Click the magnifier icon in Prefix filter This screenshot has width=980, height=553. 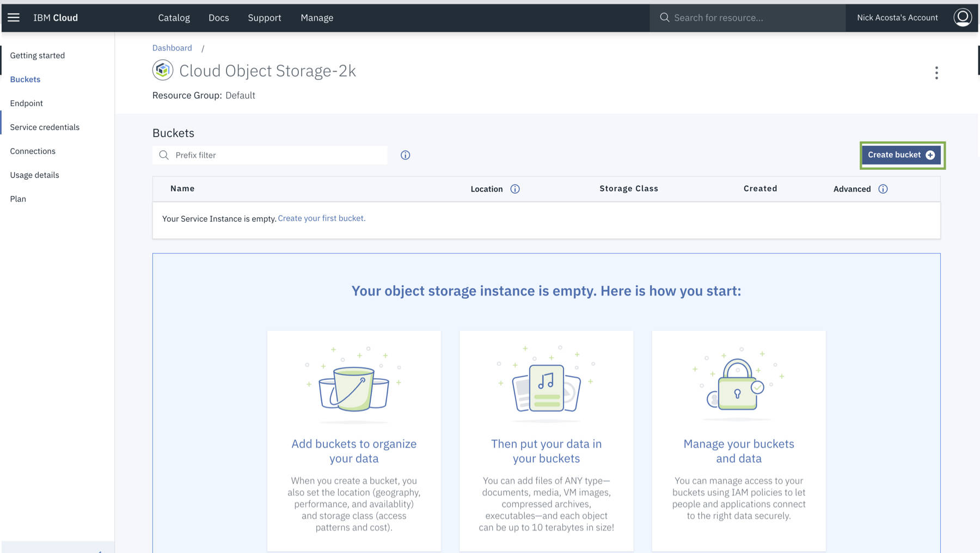(164, 155)
